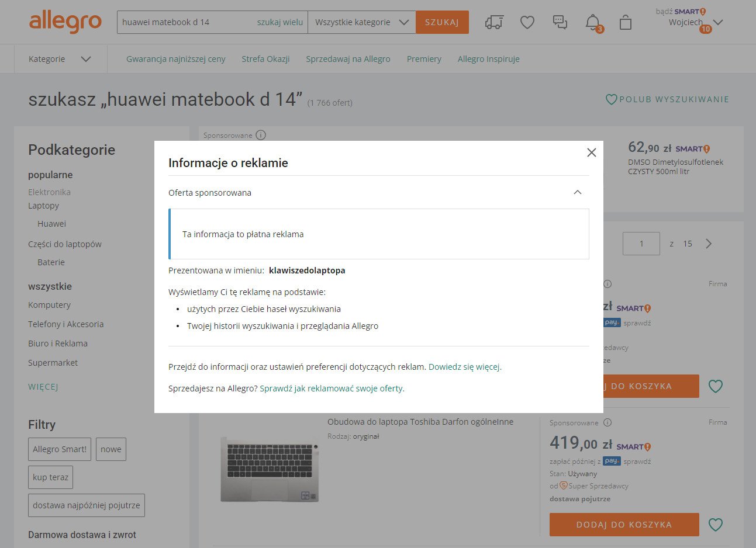Click the Smart badge next to 62,90 zł
The height and width of the screenshot is (548, 756).
point(692,149)
